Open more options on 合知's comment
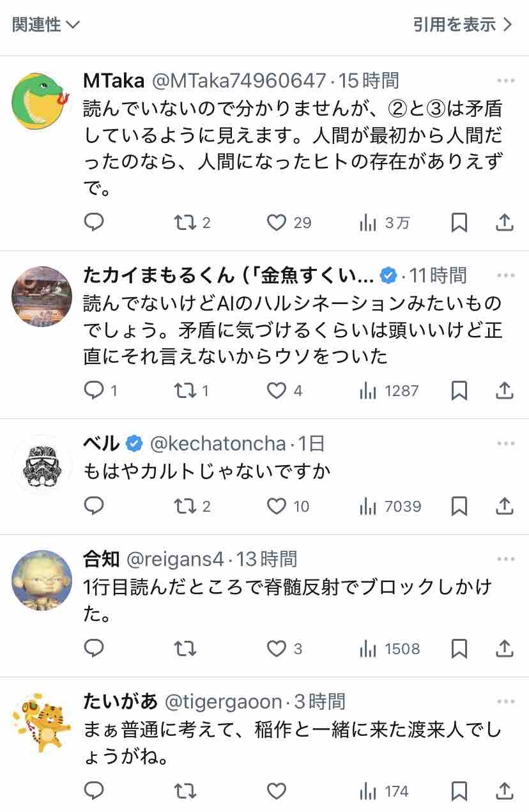 505,560
